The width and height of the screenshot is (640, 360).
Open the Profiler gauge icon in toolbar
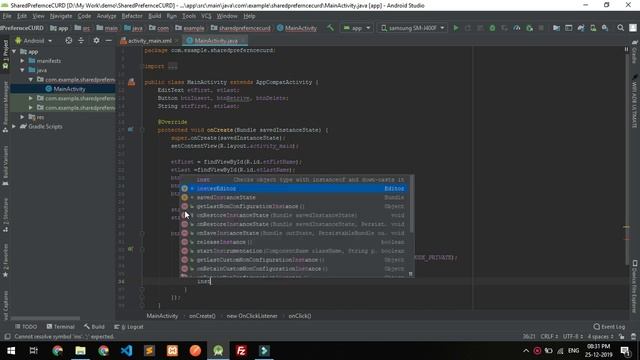(517, 28)
